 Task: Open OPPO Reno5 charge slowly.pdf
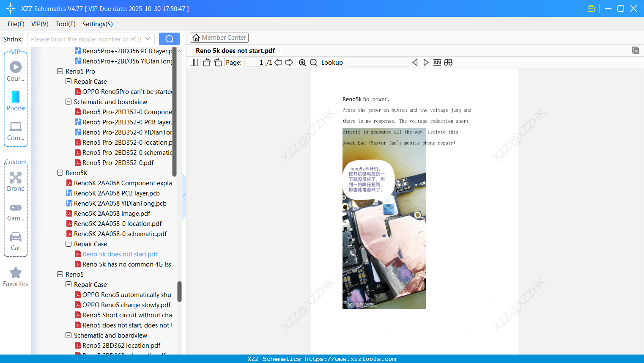pyautogui.click(x=123, y=305)
